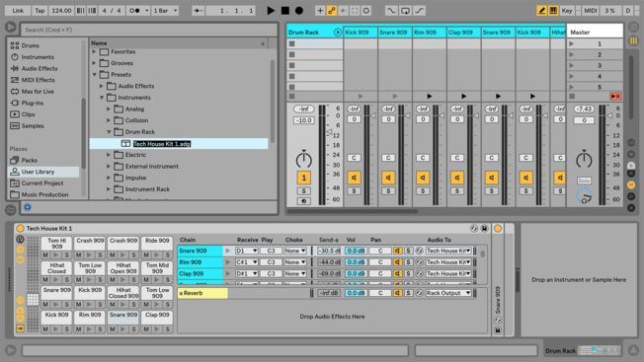Select the Tom Hi 909 drum pad

pyautogui.click(x=56, y=244)
